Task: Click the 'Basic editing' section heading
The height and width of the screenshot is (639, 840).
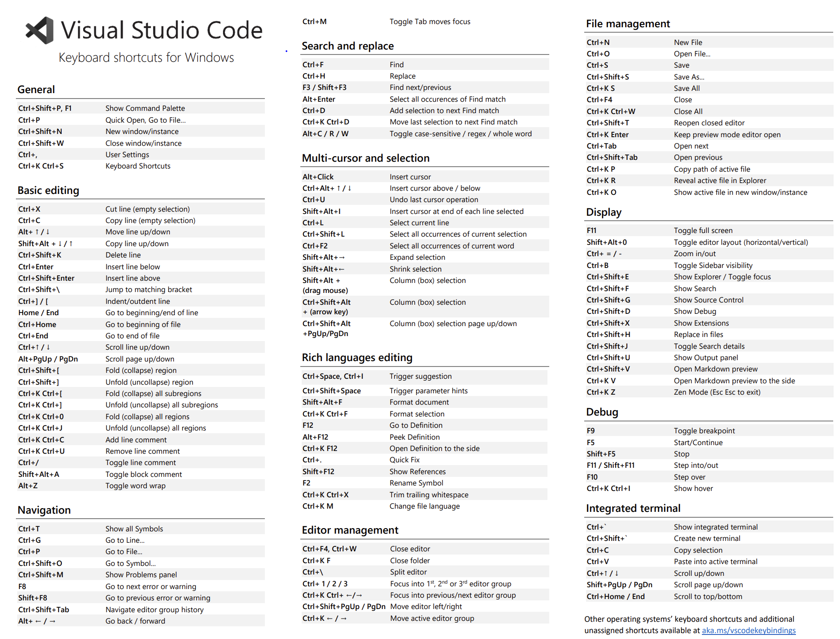Action: 48,190
